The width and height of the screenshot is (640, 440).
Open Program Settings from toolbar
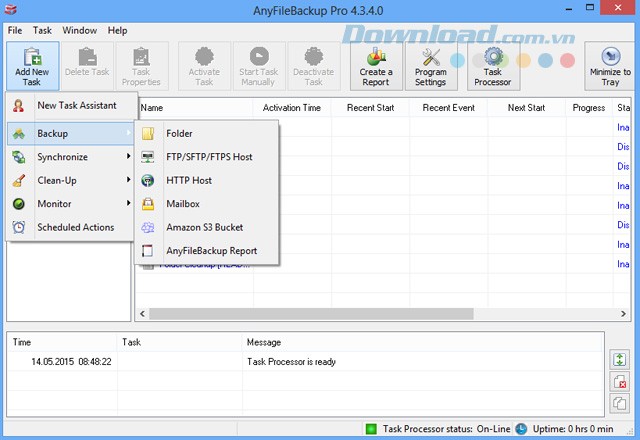pos(431,66)
